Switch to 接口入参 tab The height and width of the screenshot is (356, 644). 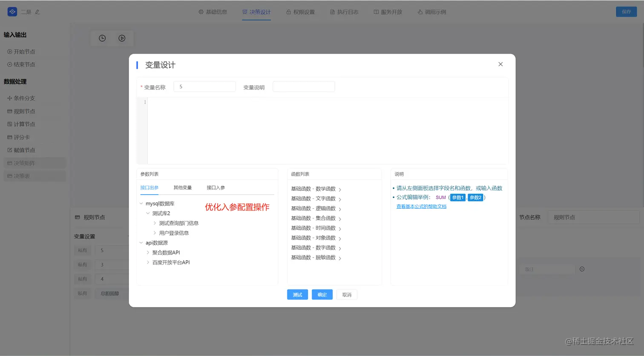coord(216,188)
